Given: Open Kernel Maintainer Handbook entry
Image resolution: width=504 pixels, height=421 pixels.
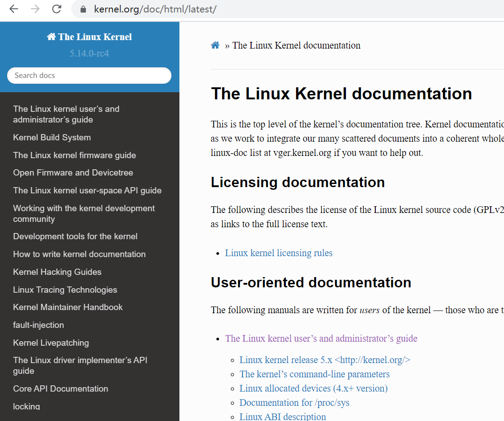Looking at the screenshot, I should tap(68, 307).
